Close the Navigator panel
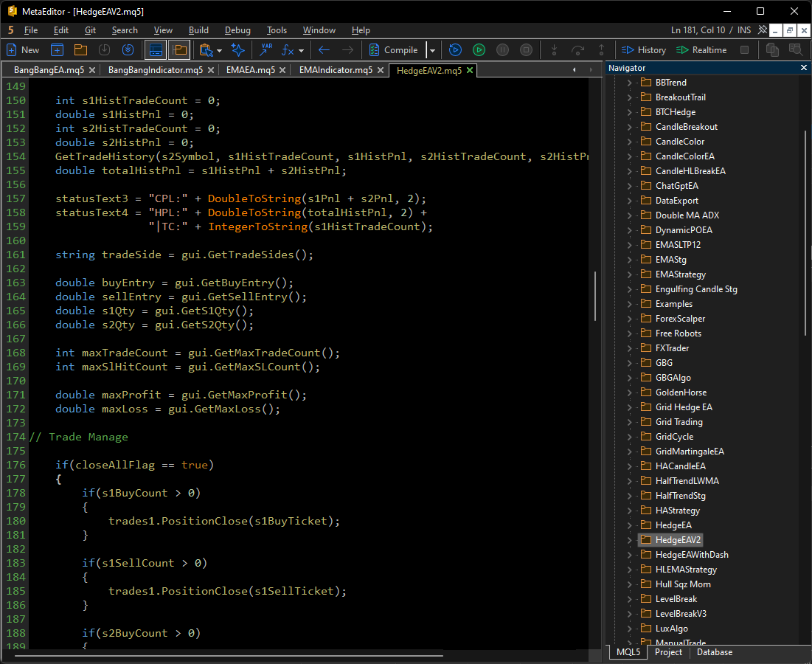 804,68
